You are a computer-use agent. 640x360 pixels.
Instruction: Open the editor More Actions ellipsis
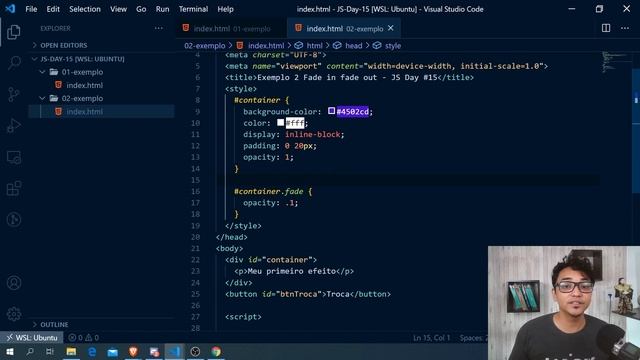coord(625,28)
